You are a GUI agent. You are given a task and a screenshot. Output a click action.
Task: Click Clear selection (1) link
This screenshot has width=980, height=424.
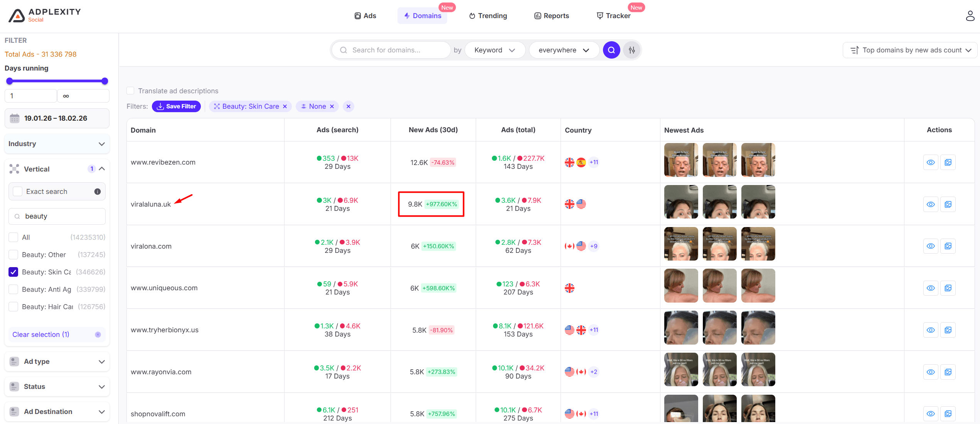tap(41, 335)
